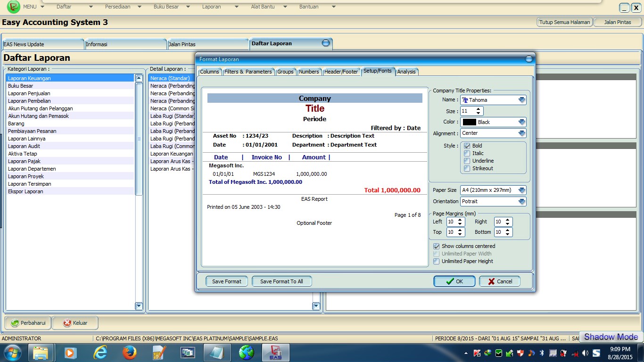Open the Paper Size dropdown
Image resolution: width=644 pixels, height=362 pixels.
tap(493, 190)
